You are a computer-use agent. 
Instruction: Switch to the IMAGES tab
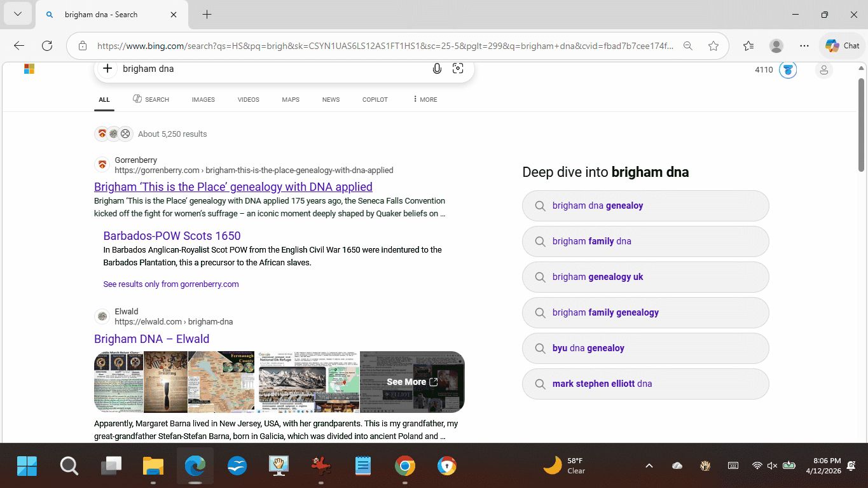point(203,99)
